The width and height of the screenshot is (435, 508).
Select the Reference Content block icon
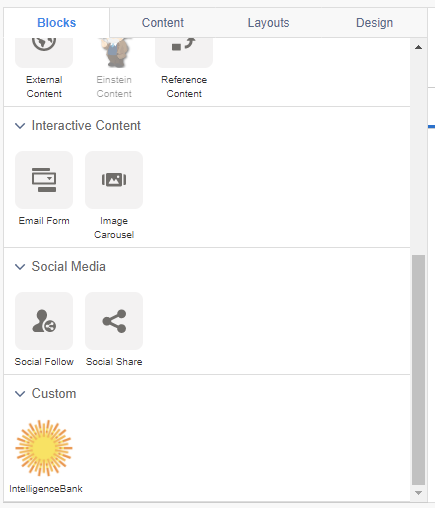pyautogui.click(x=184, y=53)
